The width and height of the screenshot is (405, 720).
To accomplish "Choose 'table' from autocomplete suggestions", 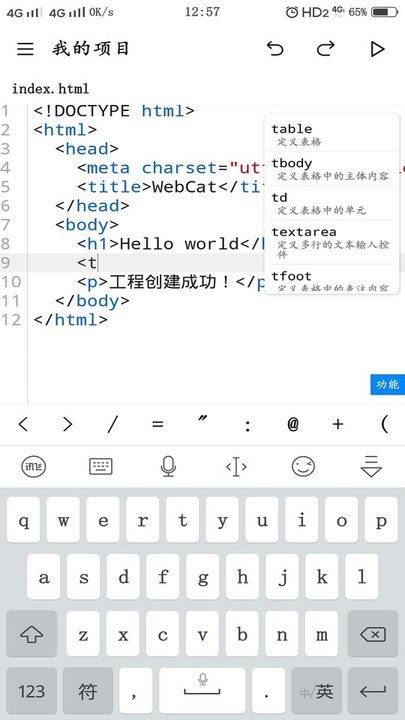I will coord(332,134).
